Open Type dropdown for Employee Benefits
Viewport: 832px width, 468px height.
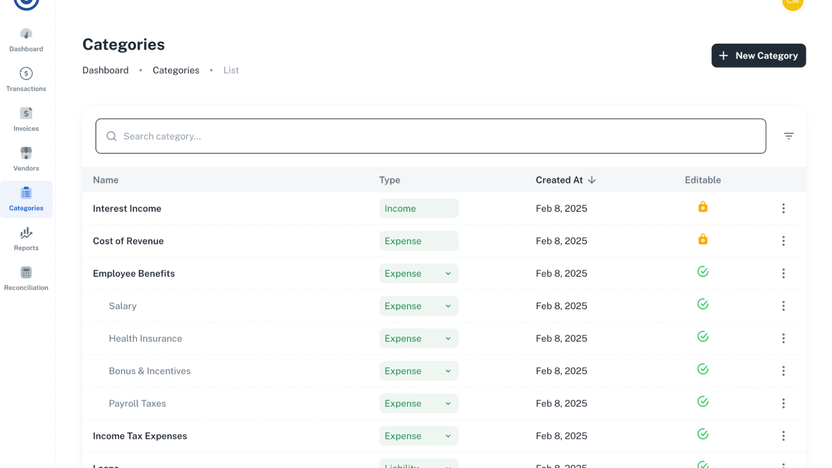pyautogui.click(x=418, y=274)
